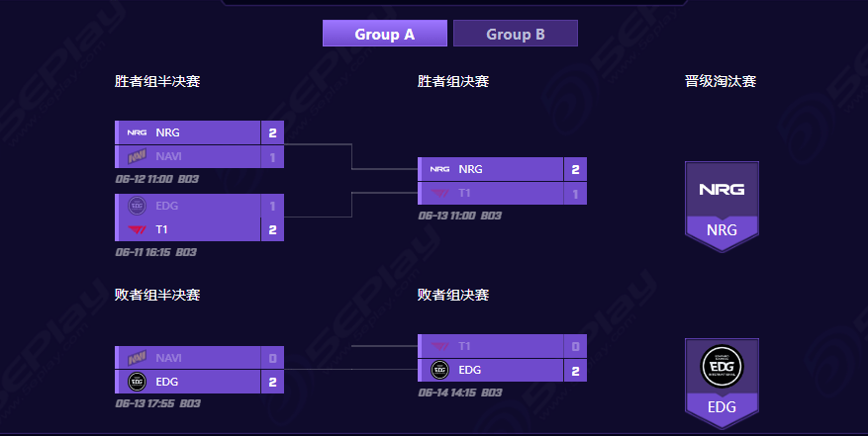Click T1 score 2 in upper semifinal
Viewport: 868px width, 436px height.
(x=272, y=229)
